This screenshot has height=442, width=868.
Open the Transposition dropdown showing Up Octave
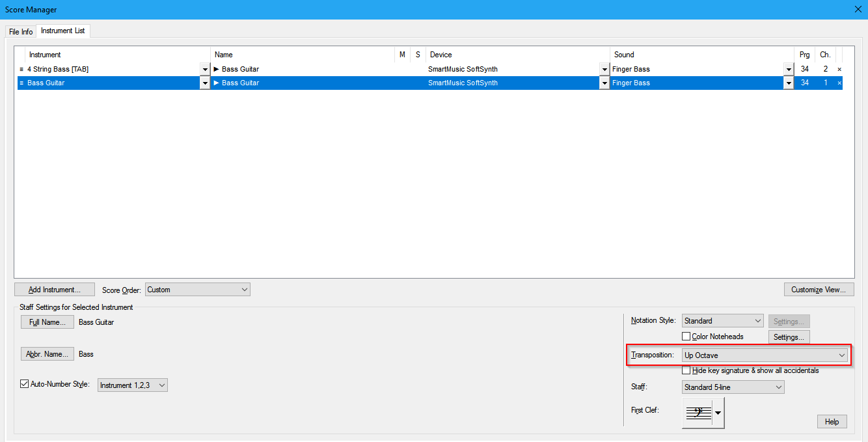[x=765, y=355]
